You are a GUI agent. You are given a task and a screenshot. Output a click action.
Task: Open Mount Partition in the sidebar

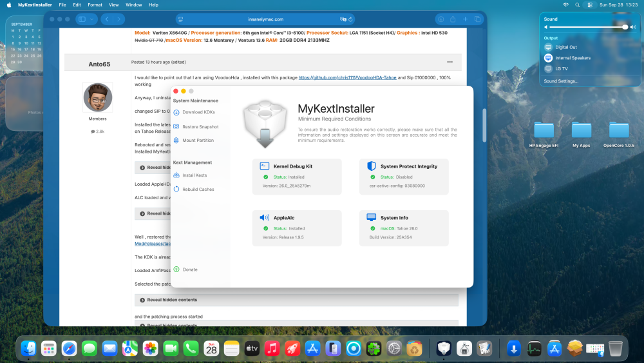[193, 140]
